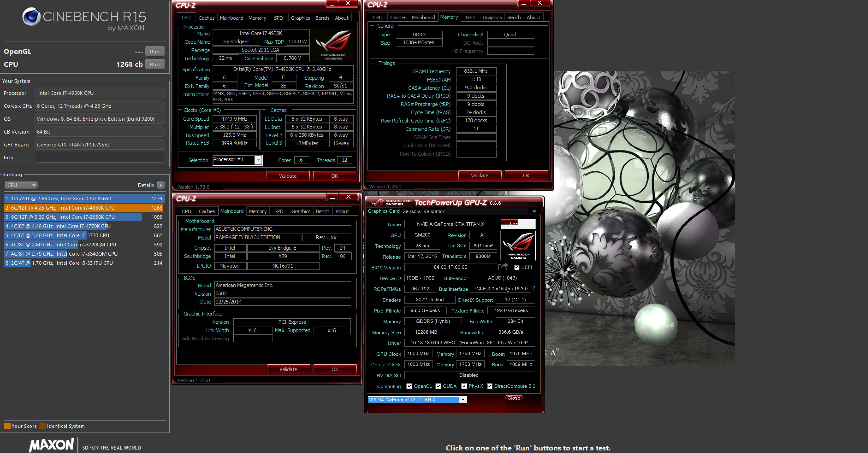Select the Intel Xeon CPU X5650 ranking row

(x=83, y=199)
